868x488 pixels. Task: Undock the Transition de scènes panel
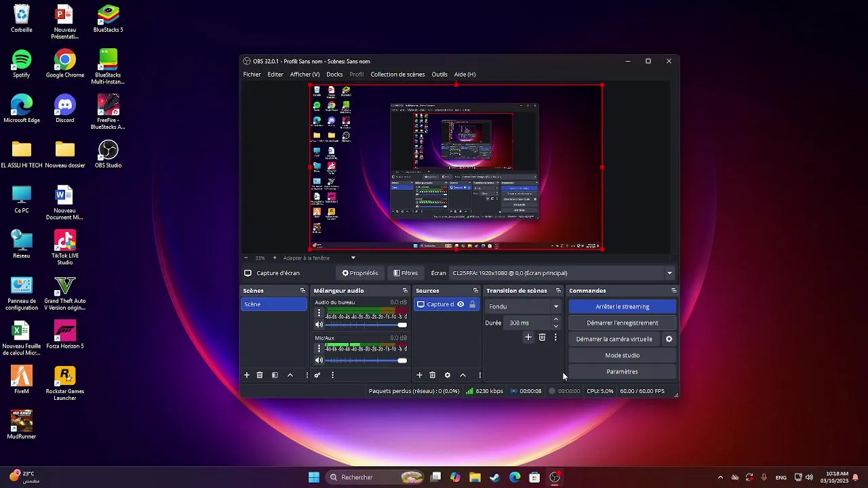[x=558, y=291]
